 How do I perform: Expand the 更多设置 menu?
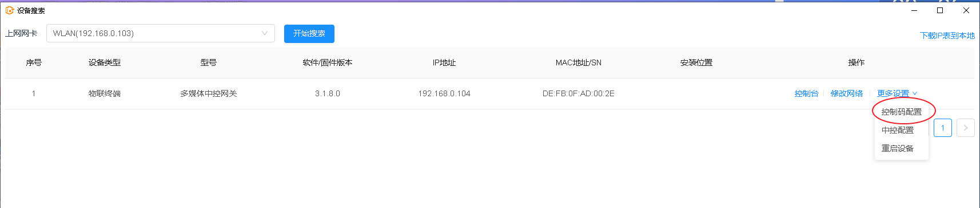click(x=897, y=93)
